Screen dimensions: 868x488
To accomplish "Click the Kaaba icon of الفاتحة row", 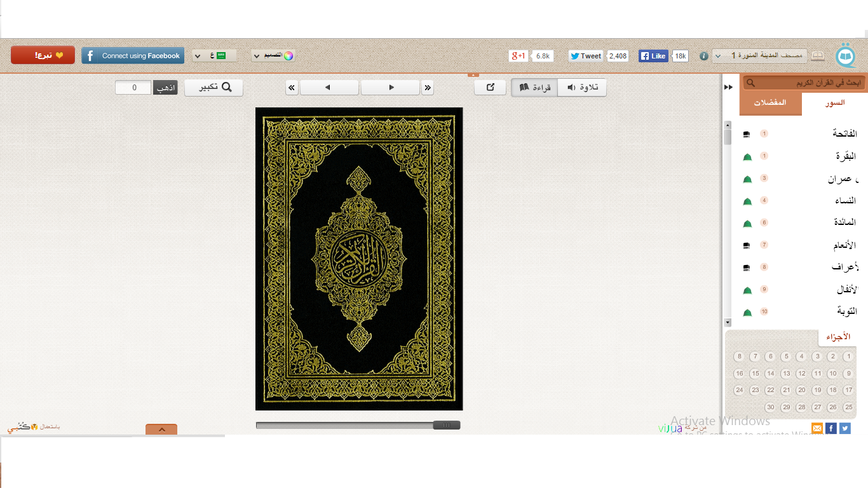I will pyautogui.click(x=747, y=134).
